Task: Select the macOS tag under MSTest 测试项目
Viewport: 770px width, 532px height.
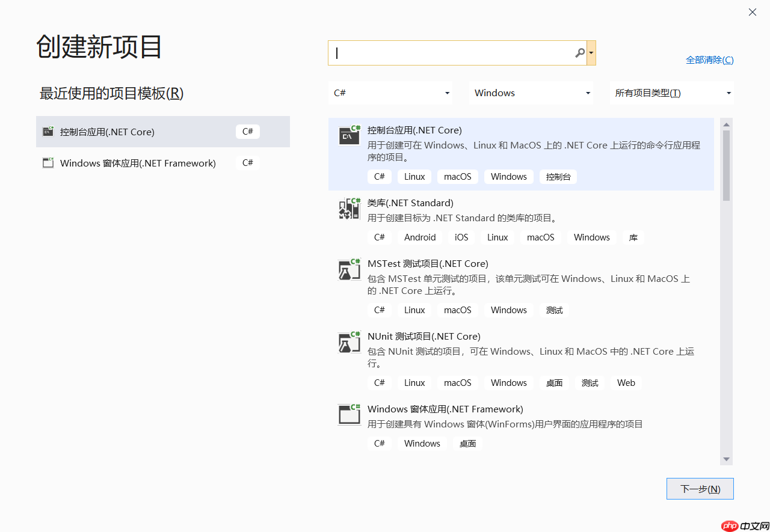Action: (457, 310)
